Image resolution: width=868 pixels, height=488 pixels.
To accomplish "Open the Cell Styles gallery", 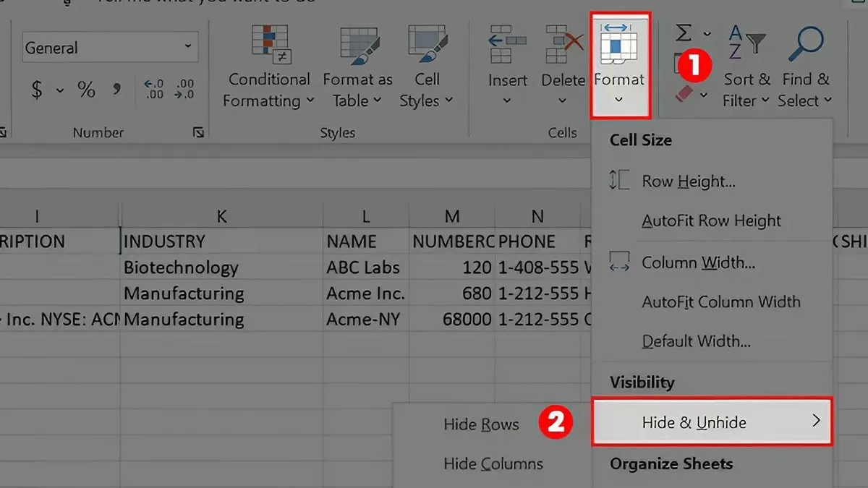I will [x=427, y=45].
